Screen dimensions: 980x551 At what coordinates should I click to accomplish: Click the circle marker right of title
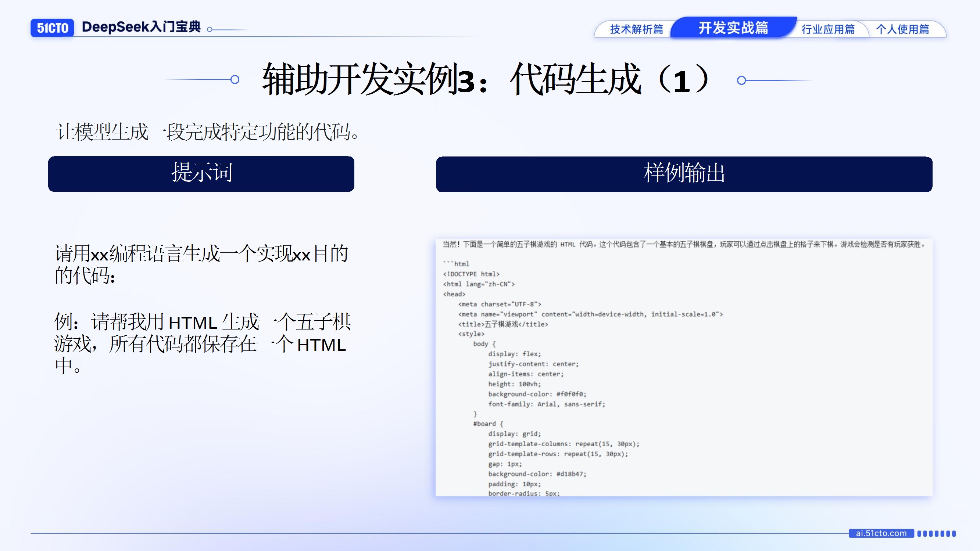point(741,80)
